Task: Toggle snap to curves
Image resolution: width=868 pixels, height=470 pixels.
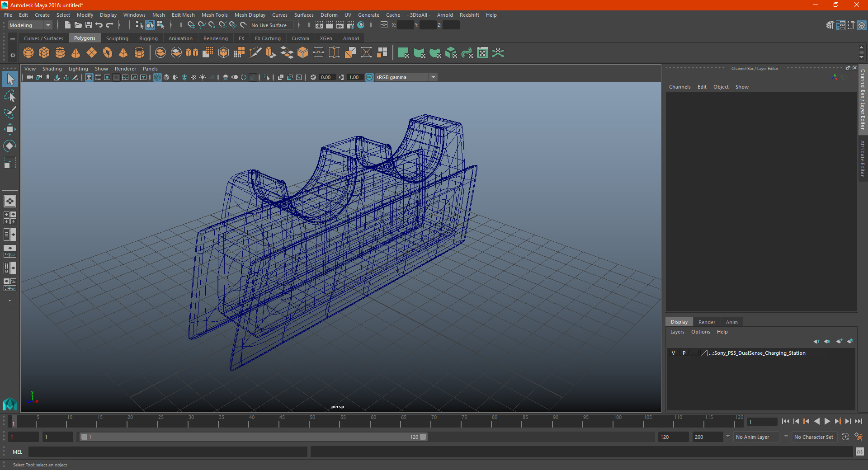Action: tap(202, 25)
